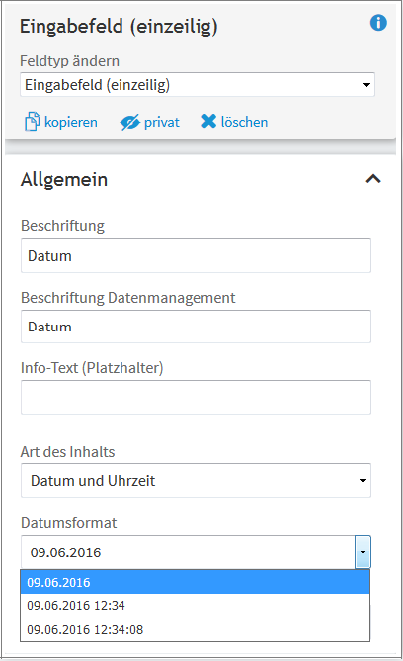Image resolution: width=403 pixels, height=661 pixels.
Task: Select 09.06.2016 12:34:08 format option
Action: coord(195,629)
